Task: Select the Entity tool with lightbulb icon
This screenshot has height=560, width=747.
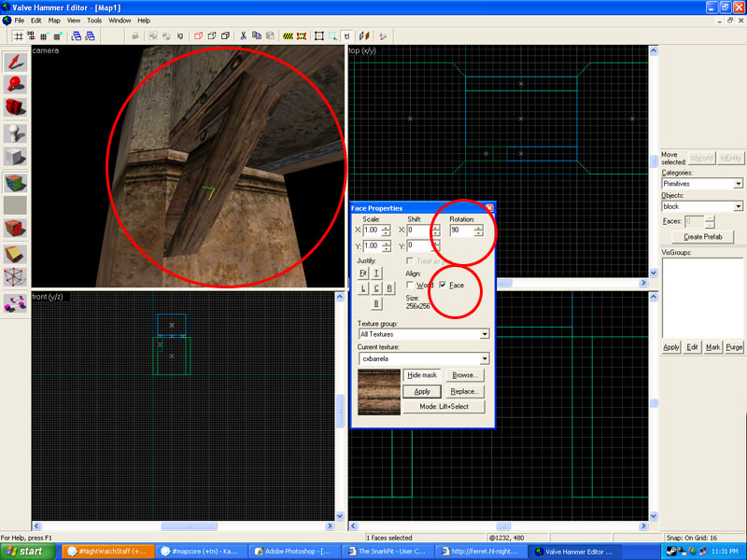Action: [x=16, y=133]
